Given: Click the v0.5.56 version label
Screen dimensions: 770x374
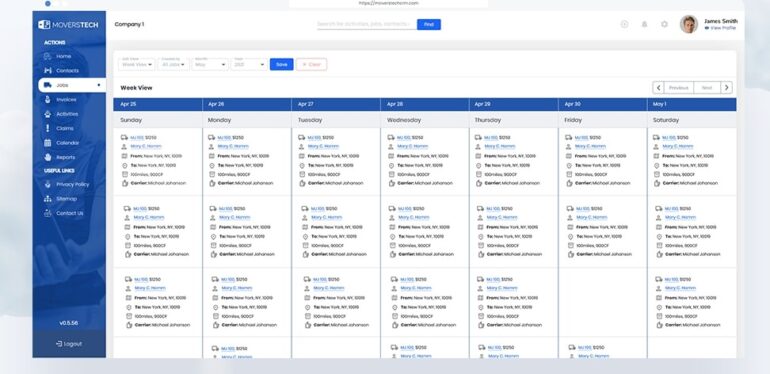Looking at the screenshot, I should tap(69, 323).
